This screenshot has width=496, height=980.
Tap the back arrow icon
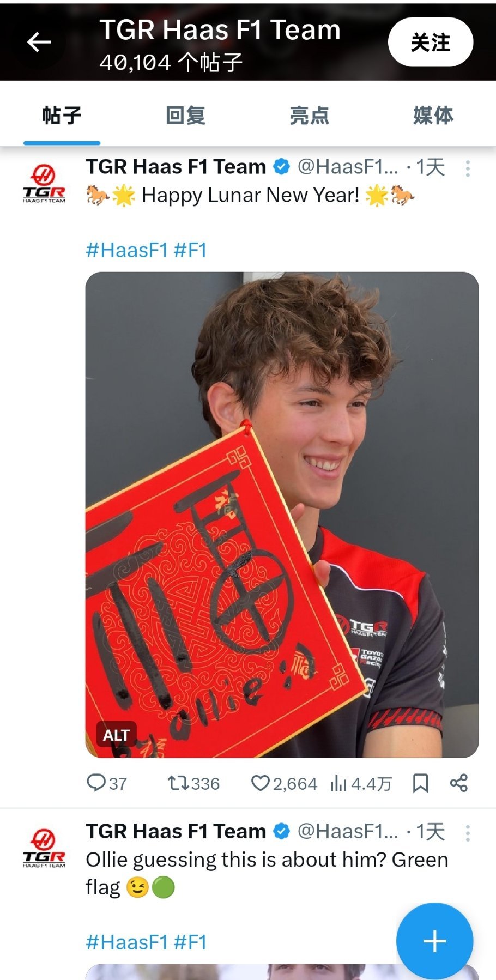point(39,42)
